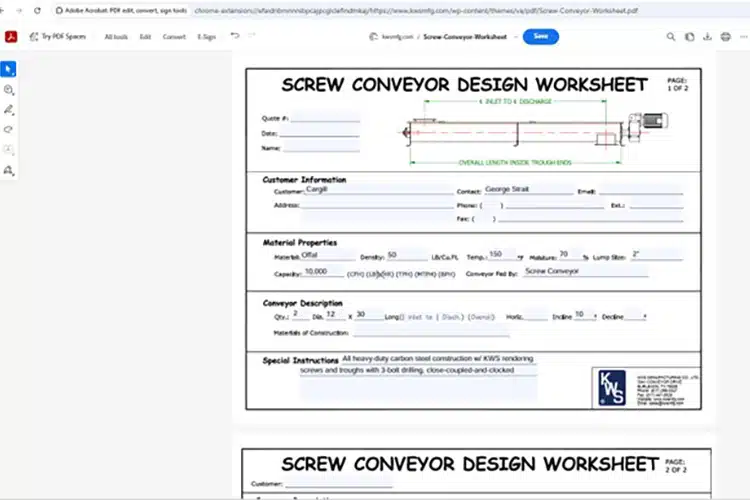Reload the page with the browser refresh icon
The height and width of the screenshot is (500, 750).
(x=37, y=10)
